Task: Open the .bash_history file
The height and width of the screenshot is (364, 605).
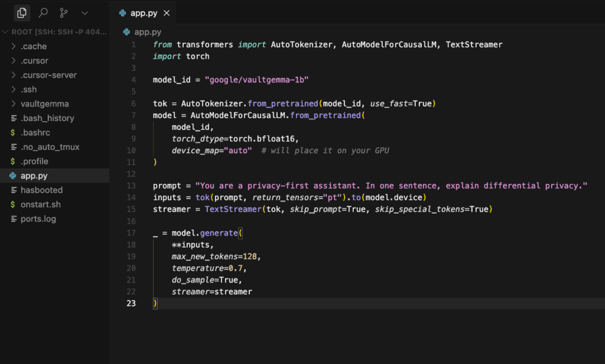Action: click(55, 118)
